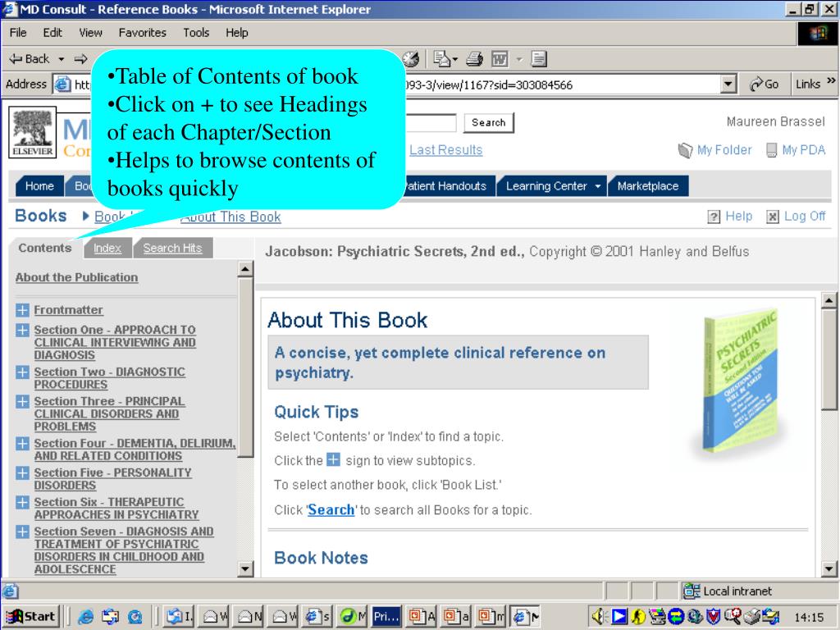
Task: Expand Section Seven plus box
Action: click(x=22, y=532)
